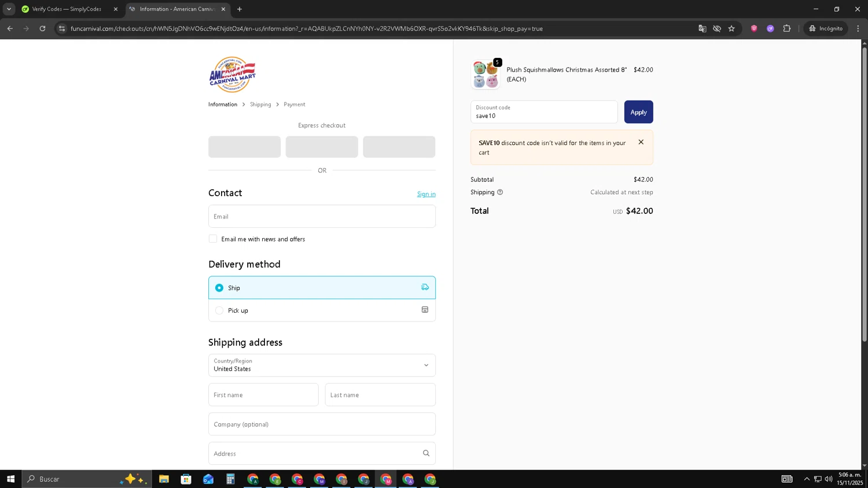The width and height of the screenshot is (868, 488).
Task: Switch to Information American Carnival tab
Action: point(176,9)
